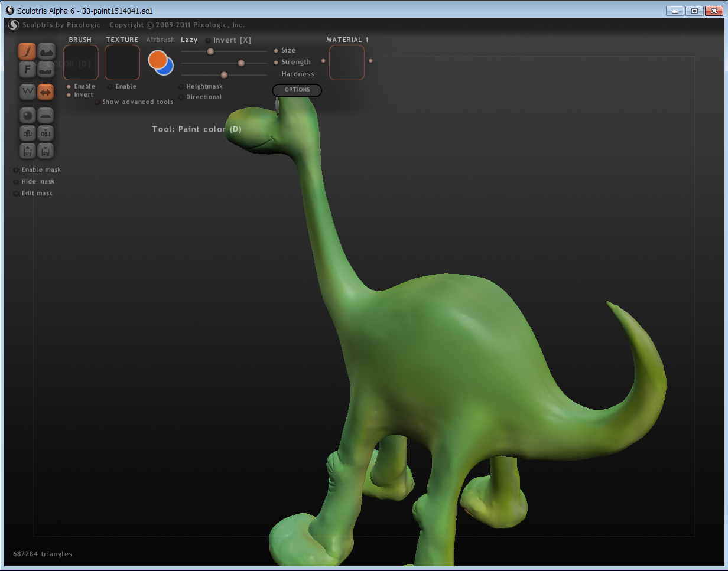Toggle the wireframe display icon
728x571 pixels.
pyautogui.click(x=27, y=92)
